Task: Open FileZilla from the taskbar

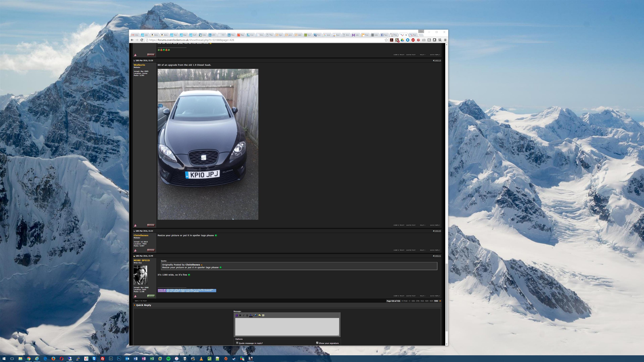Action: [x=102, y=359]
